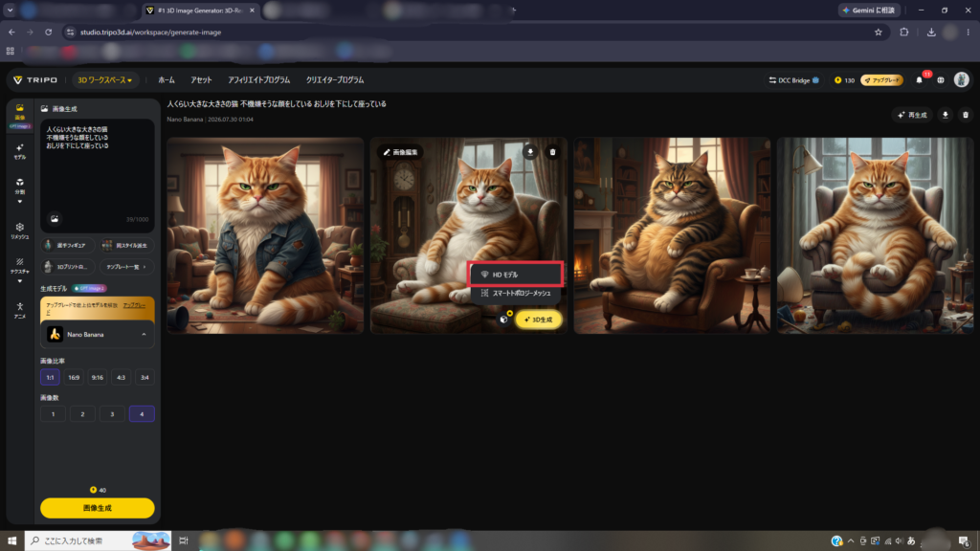Set image count to 2

coord(82,414)
